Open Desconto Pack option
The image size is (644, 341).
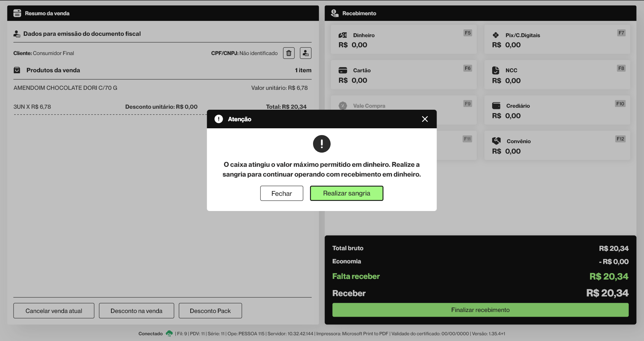[x=210, y=311]
